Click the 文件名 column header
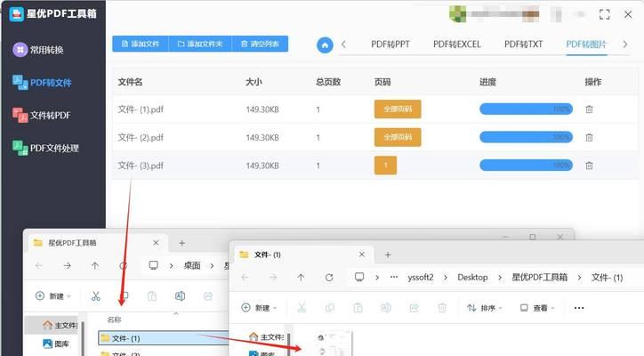The height and width of the screenshot is (356, 644). (x=130, y=82)
